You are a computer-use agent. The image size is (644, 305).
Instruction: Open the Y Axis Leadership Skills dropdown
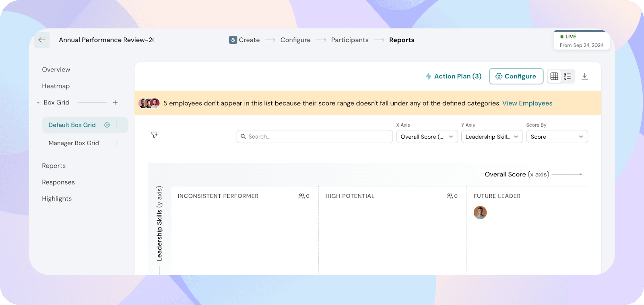pyautogui.click(x=491, y=137)
